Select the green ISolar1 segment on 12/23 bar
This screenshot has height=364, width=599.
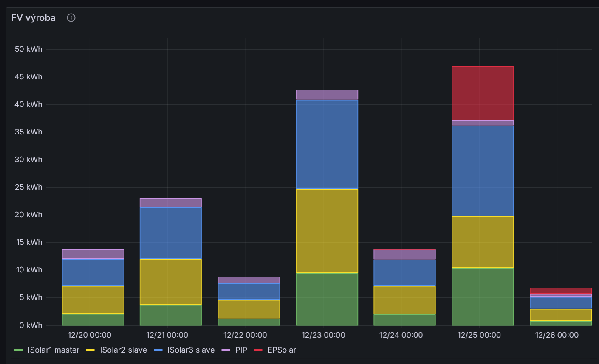coord(327,299)
